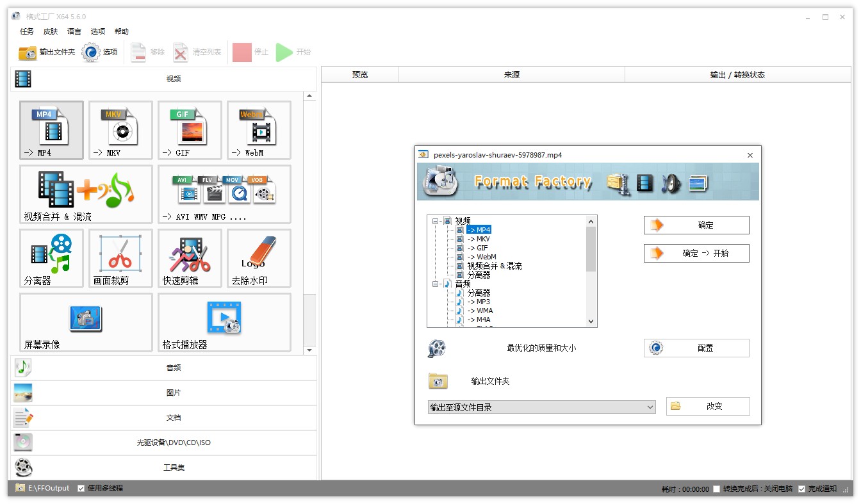
Task: Click the 移除 toolbar button
Action: click(x=148, y=53)
